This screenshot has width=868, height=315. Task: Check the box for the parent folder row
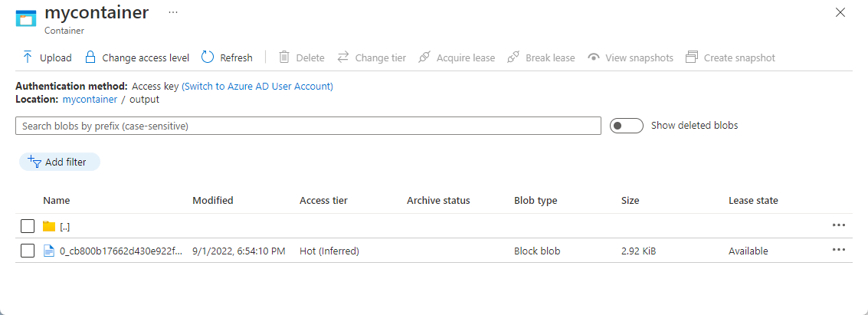tap(28, 226)
